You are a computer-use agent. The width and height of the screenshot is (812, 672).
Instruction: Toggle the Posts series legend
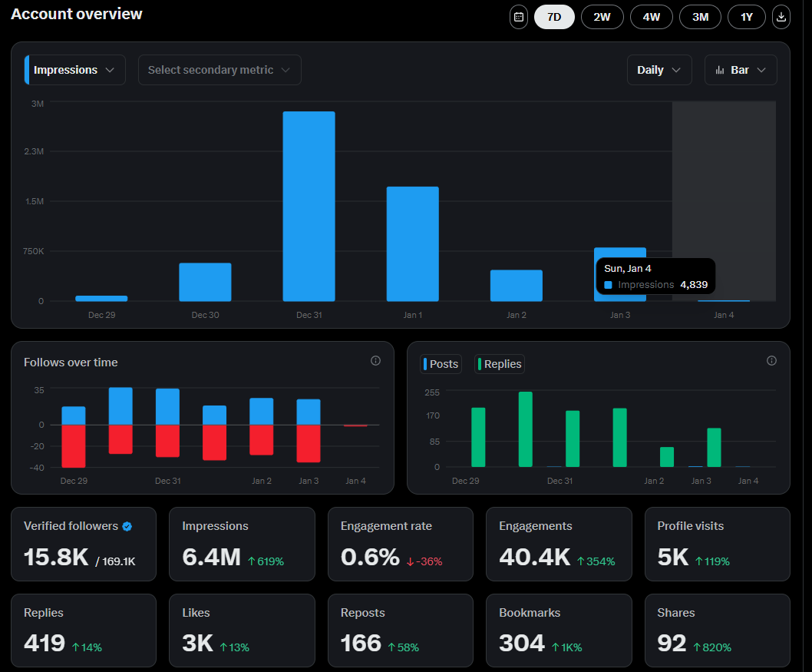point(441,364)
